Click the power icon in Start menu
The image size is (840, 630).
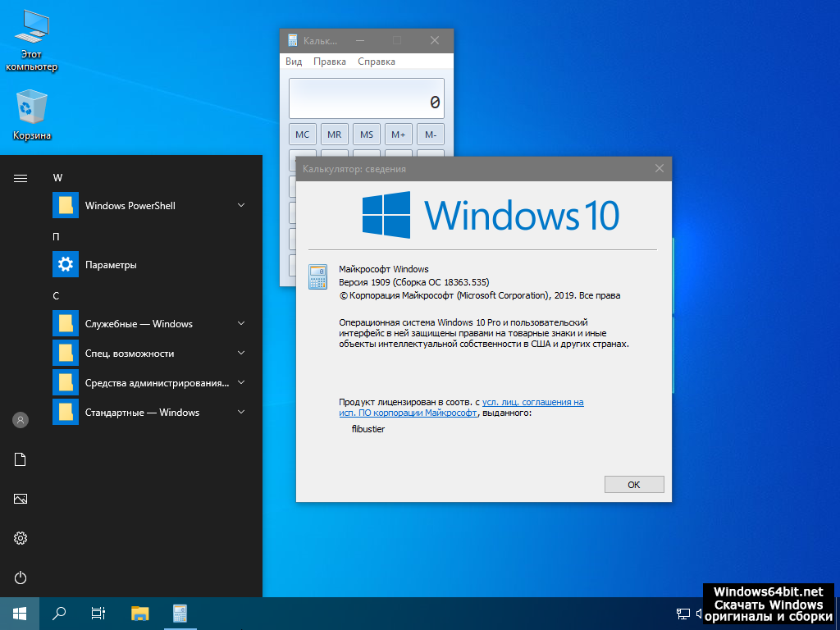click(21, 577)
